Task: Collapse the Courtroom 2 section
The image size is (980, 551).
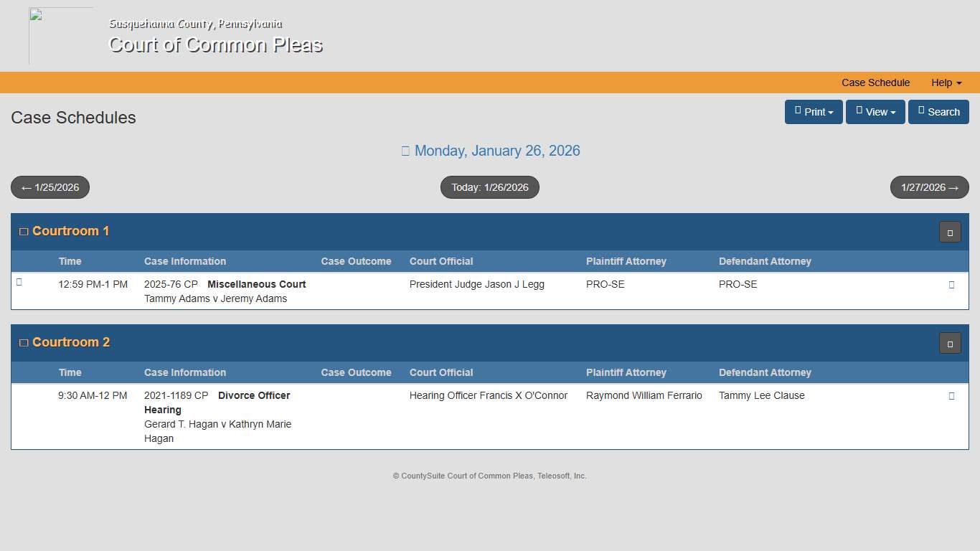Action: pos(24,342)
